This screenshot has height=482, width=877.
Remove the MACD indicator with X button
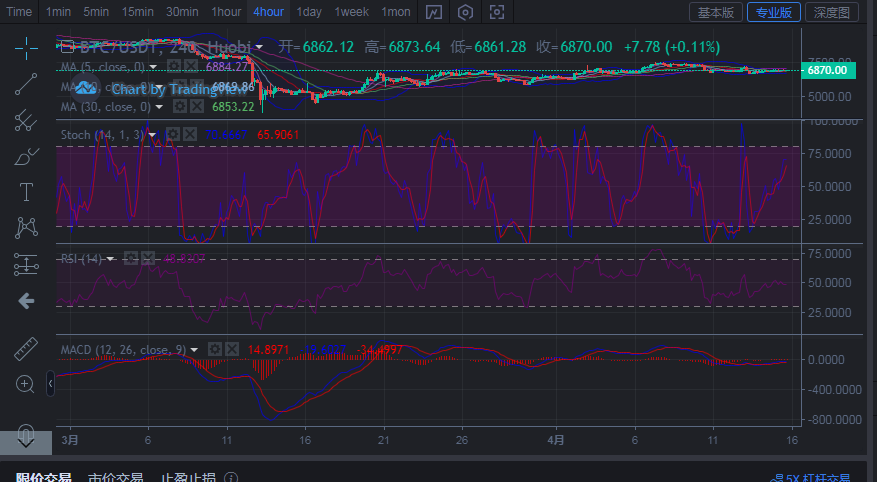[231, 349]
